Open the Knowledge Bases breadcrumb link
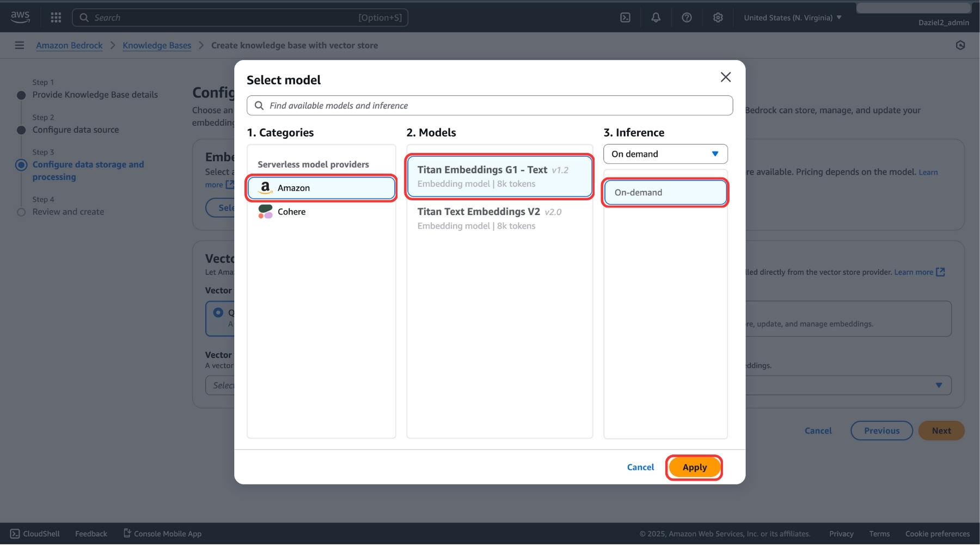This screenshot has width=980, height=546. 157,45
